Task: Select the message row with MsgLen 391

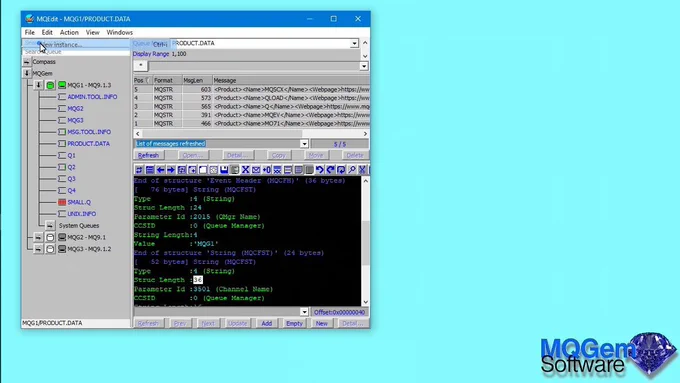Action: (252, 115)
